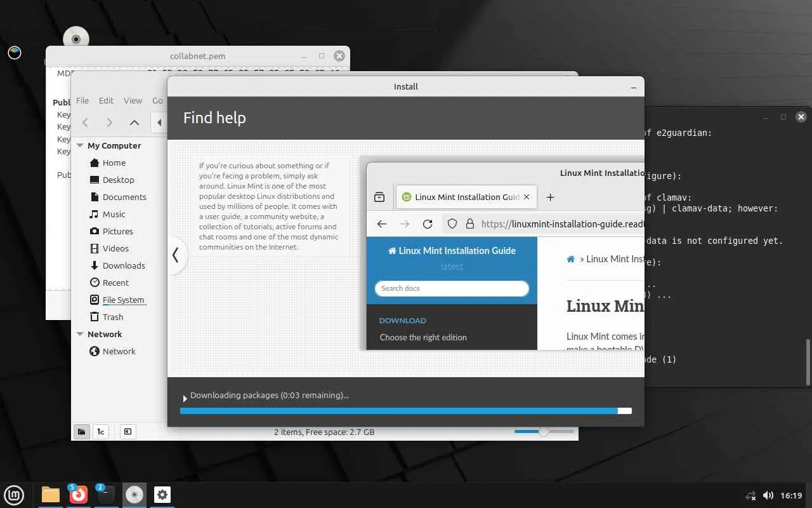Open the View menu in the file manager
Viewport: 812px width, 508px height.
click(133, 100)
